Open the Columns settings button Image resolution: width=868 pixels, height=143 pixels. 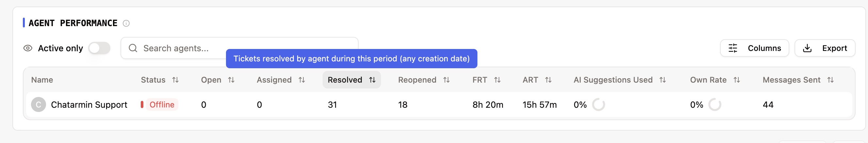pos(754,48)
